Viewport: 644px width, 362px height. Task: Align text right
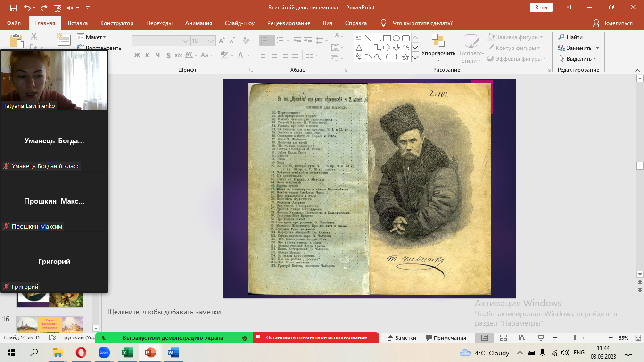(284, 55)
